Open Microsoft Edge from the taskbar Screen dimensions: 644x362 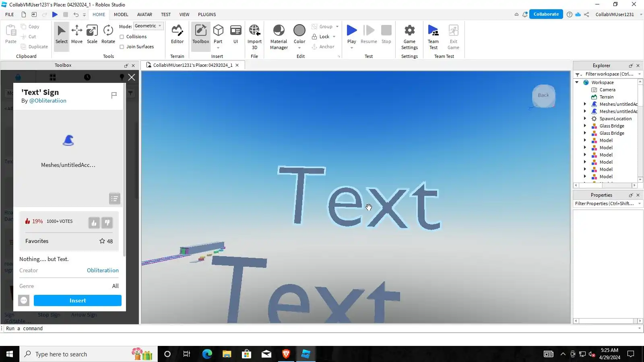(207, 354)
